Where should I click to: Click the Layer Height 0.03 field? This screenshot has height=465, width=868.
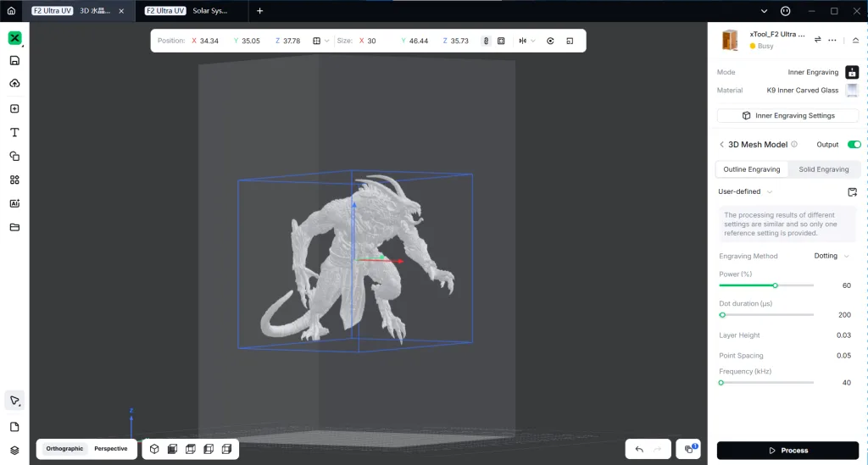coord(843,335)
